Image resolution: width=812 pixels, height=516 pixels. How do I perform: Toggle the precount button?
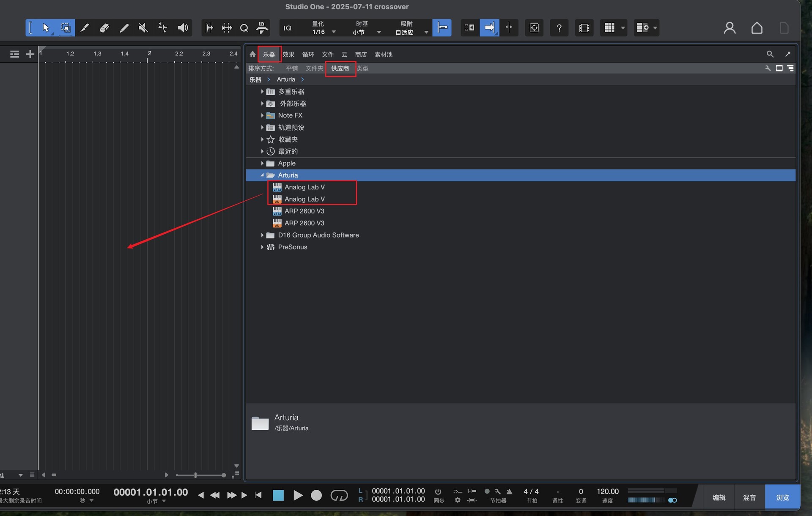pyautogui.click(x=487, y=491)
